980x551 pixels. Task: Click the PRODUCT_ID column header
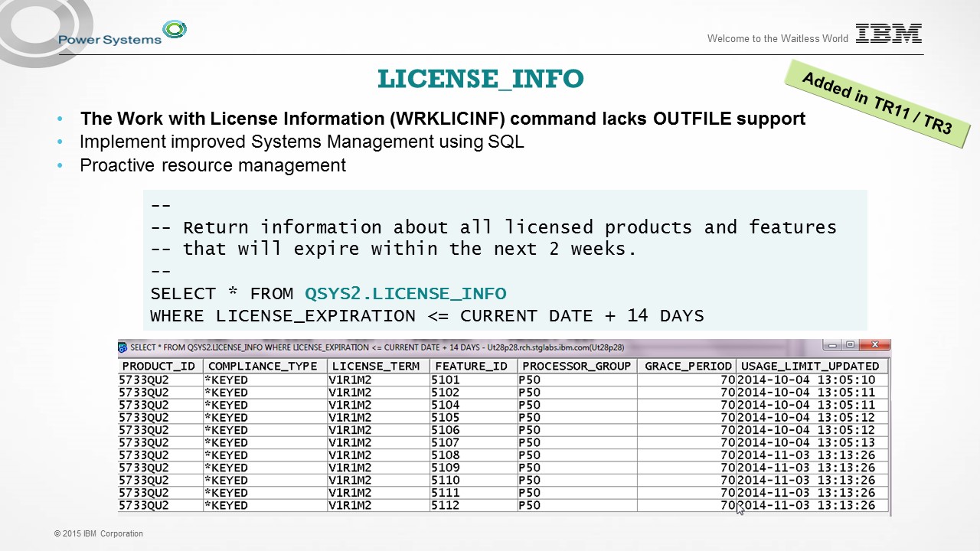[x=160, y=367]
